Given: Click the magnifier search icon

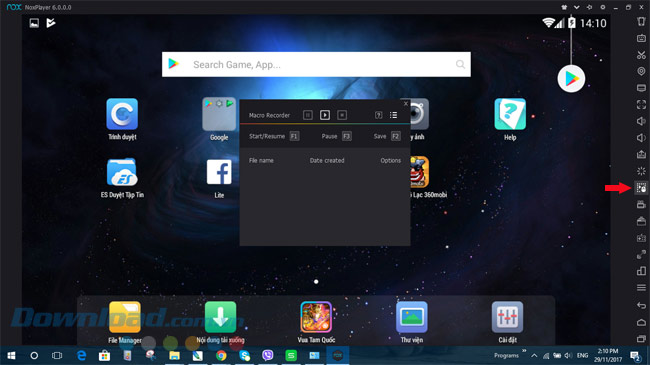Looking at the screenshot, I should tap(460, 64).
